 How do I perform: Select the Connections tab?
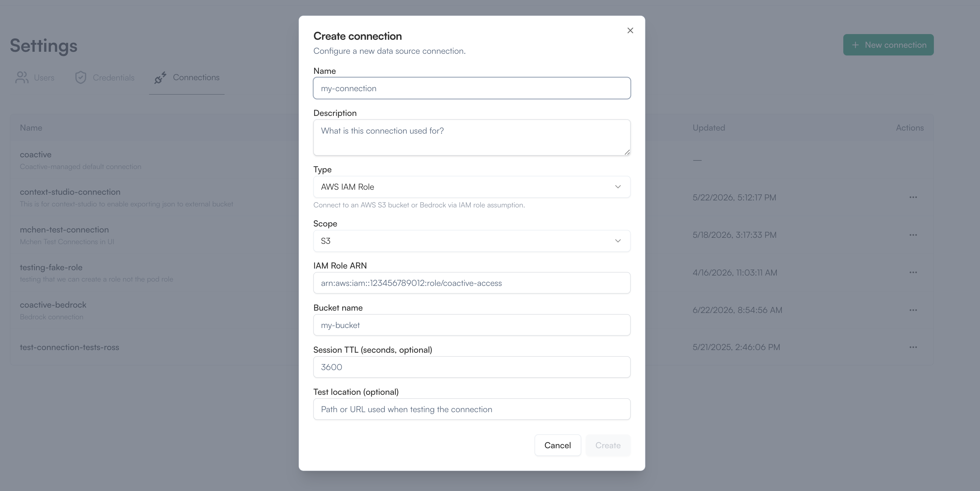(187, 77)
